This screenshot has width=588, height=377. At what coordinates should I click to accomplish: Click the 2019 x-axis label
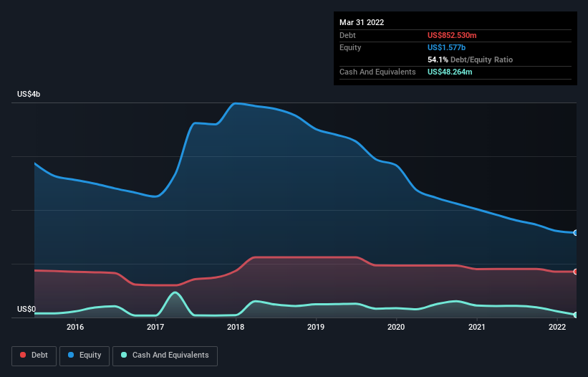coord(316,327)
